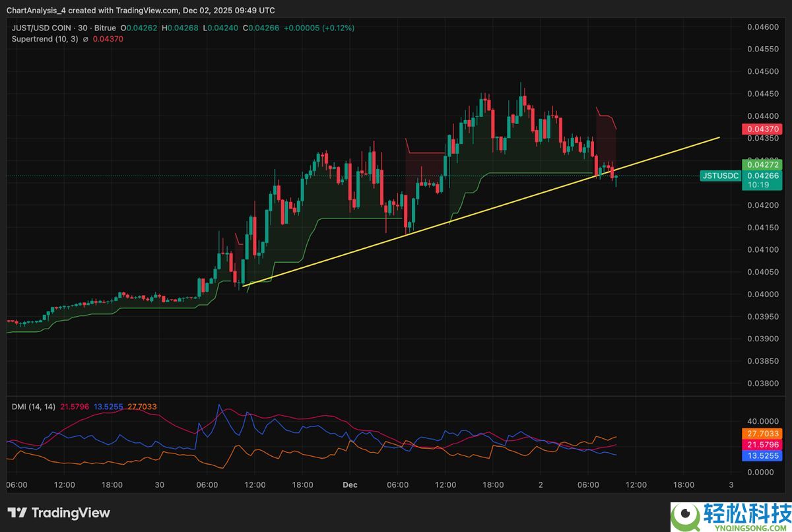
Task: Click the green JSTUSDC symbol tag
Action: pyautogui.click(x=720, y=176)
